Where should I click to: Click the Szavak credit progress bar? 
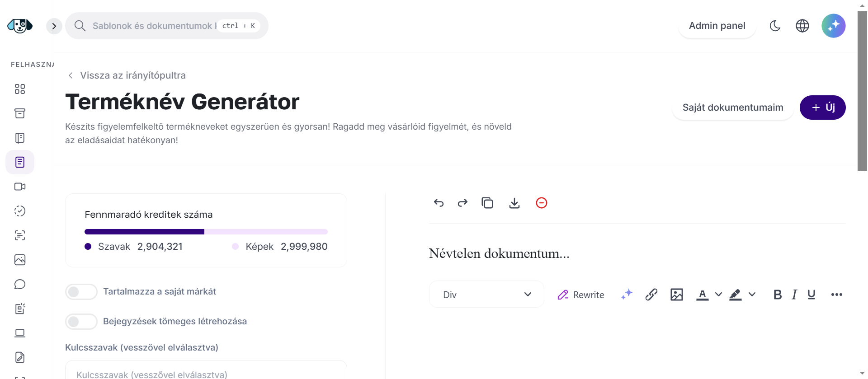click(x=144, y=231)
